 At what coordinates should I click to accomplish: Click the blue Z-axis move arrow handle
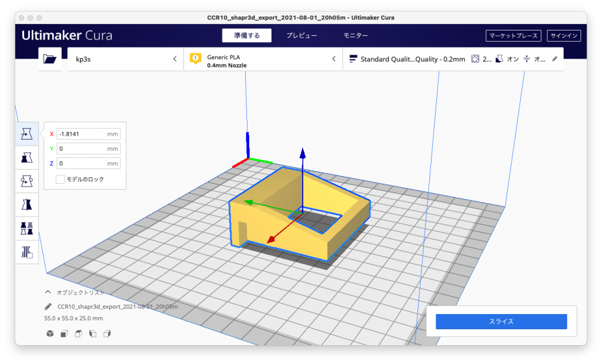pyautogui.click(x=303, y=153)
